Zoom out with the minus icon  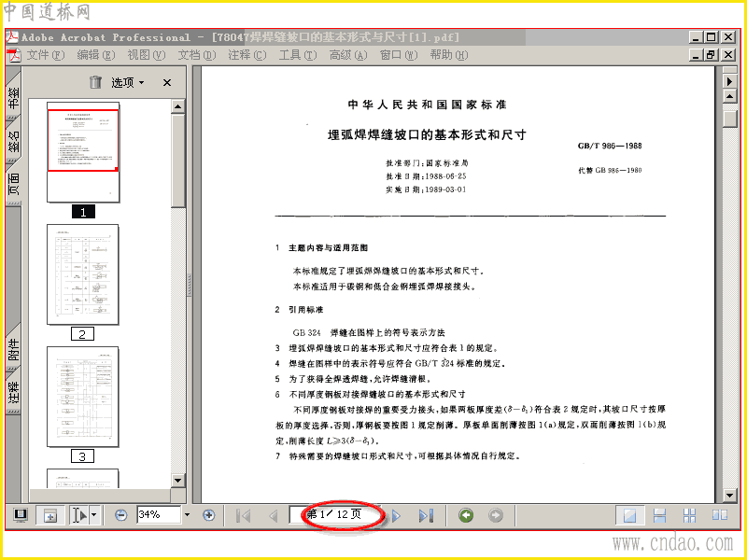121,515
